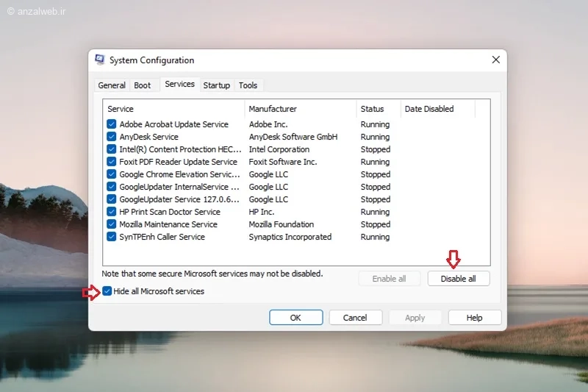Sort the list by Status column

pos(373,109)
